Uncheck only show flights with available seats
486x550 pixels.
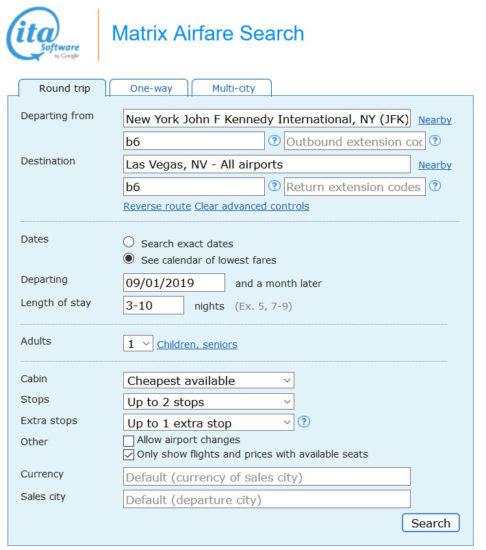coord(128,455)
